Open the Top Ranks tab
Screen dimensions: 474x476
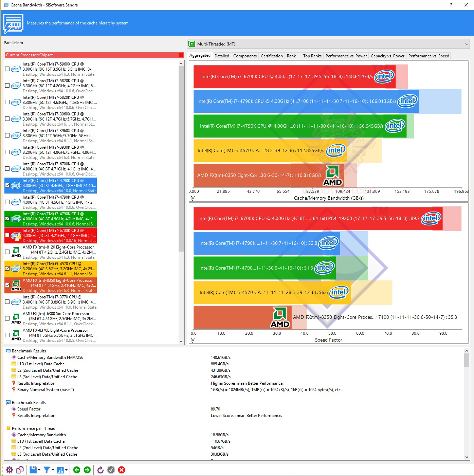pos(312,56)
